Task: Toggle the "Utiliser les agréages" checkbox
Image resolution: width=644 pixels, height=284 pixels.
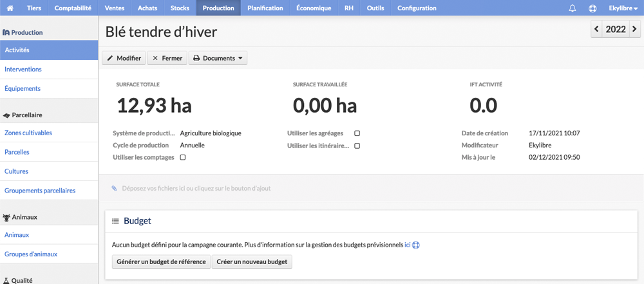Action: pos(357,133)
